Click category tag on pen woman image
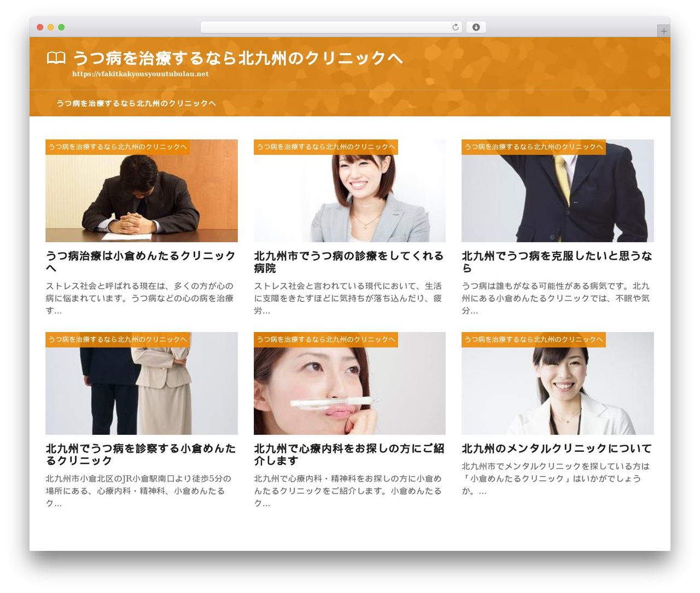This screenshot has width=700, height=593. tap(325, 339)
